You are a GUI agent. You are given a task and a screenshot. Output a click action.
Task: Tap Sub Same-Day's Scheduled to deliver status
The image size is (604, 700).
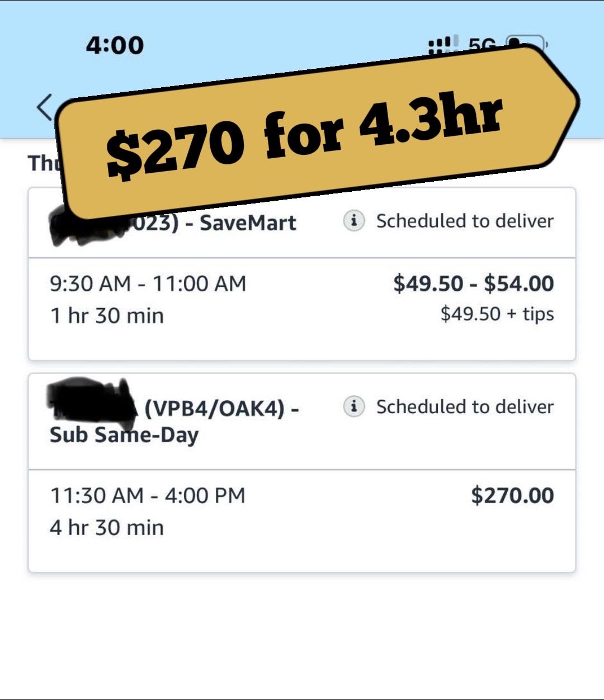465,406
